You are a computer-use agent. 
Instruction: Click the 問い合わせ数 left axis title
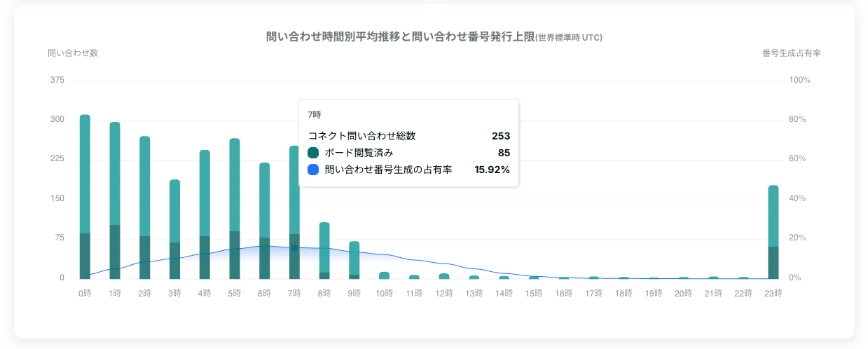pos(73,53)
